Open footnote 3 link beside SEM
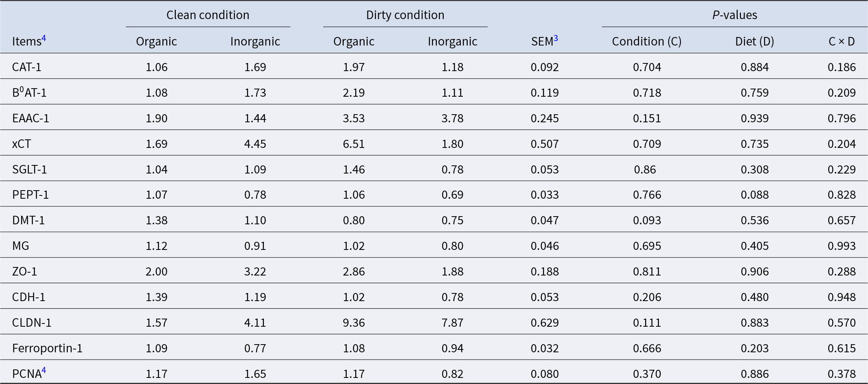The width and height of the screenshot is (868, 384). 556,39
